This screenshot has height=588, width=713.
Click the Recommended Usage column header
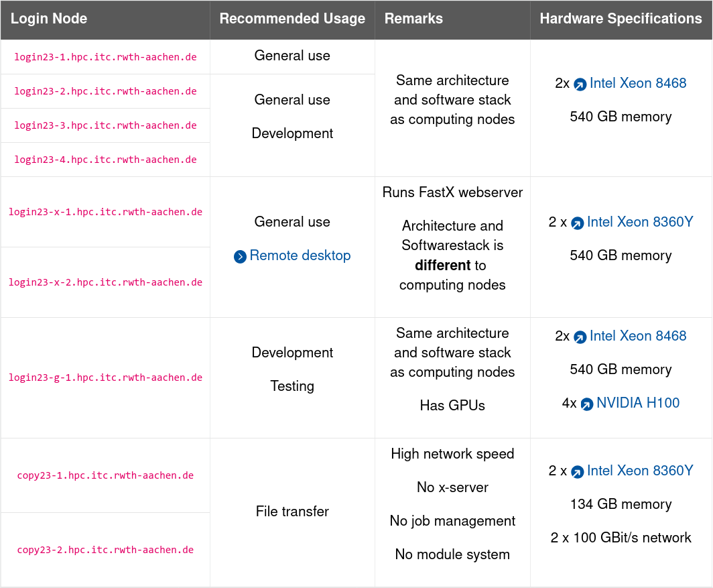point(291,19)
